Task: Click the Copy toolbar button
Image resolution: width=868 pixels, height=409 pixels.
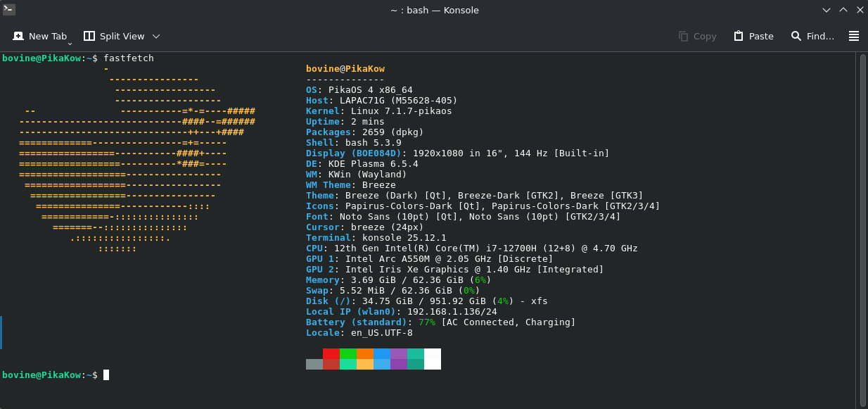Action: pos(697,36)
